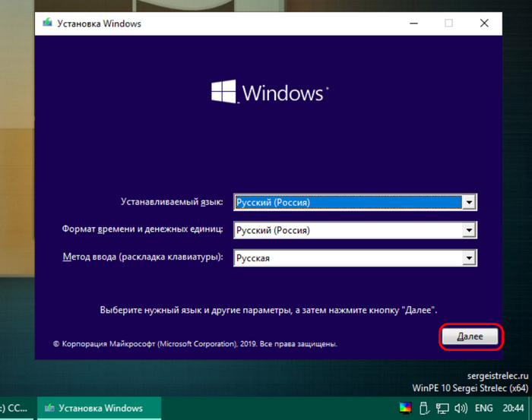Click the Установка Windows title bar icon
Image resolution: width=532 pixels, height=420 pixels.
point(47,23)
